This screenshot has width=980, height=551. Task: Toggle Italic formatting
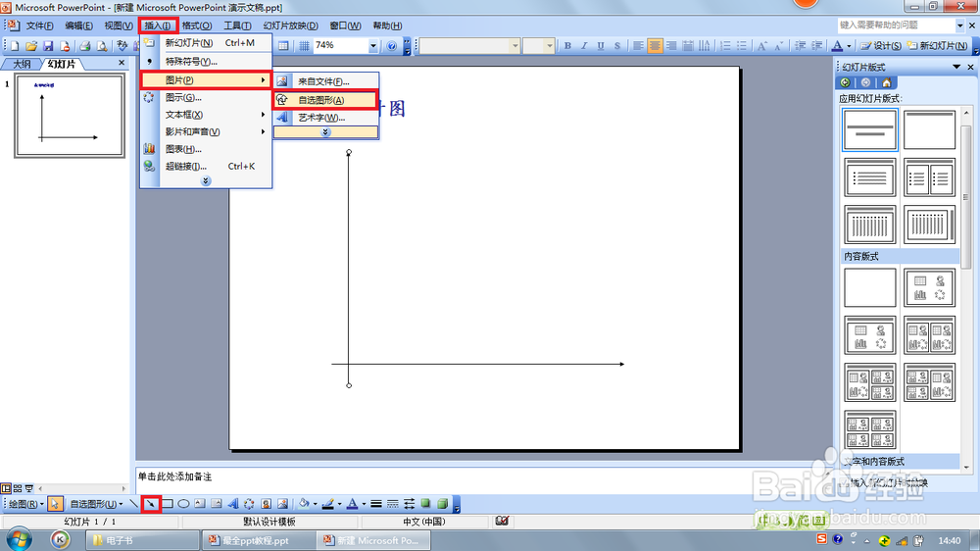[x=584, y=46]
